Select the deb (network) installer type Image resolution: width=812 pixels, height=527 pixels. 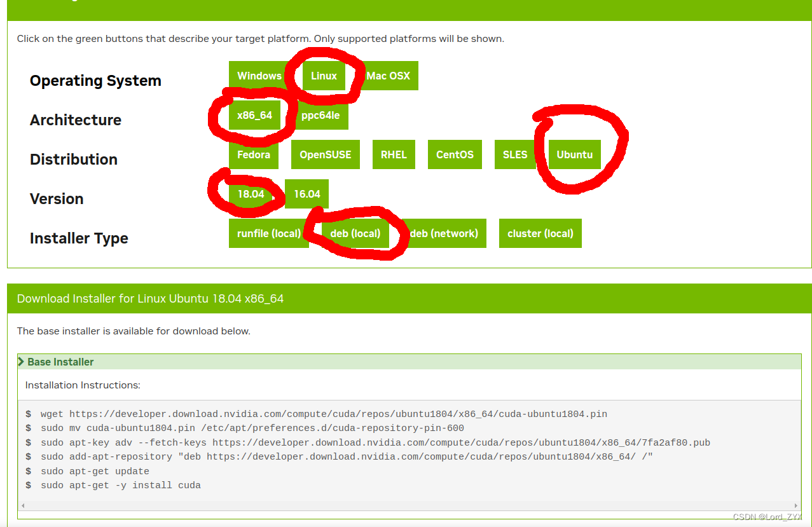pos(444,233)
